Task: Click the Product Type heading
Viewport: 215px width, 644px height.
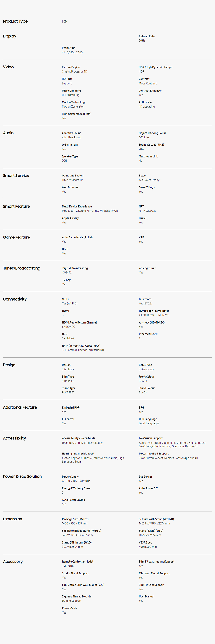Action: pyautogui.click(x=15, y=21)
